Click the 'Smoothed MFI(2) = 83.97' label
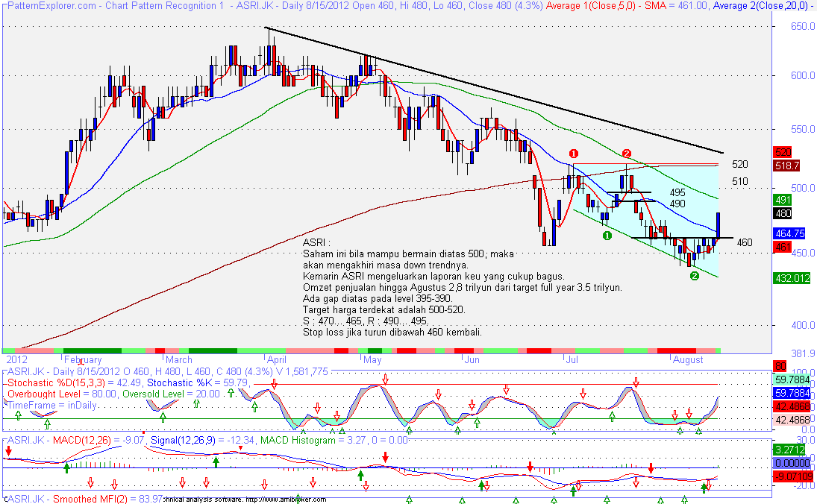 (x=108, y=499)
